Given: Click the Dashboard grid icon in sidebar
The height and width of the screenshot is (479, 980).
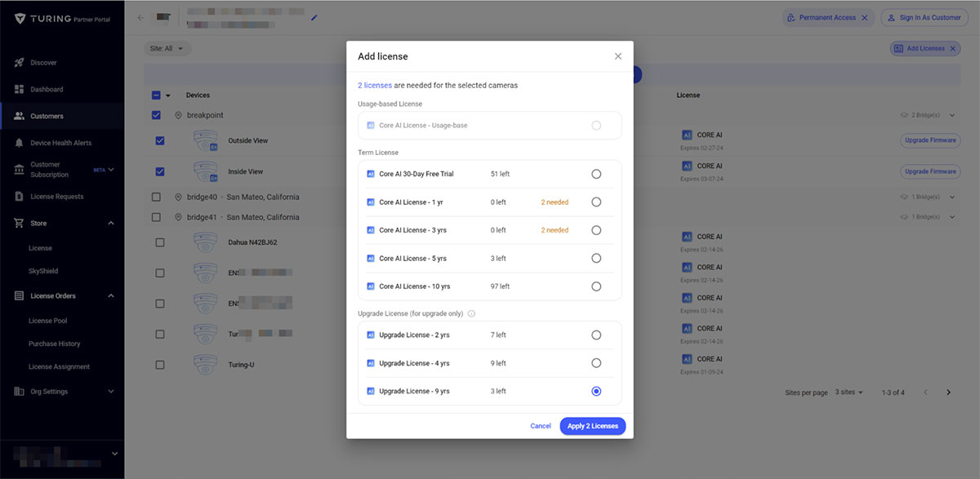Looking at the screenshot, I should click(20, 89).
